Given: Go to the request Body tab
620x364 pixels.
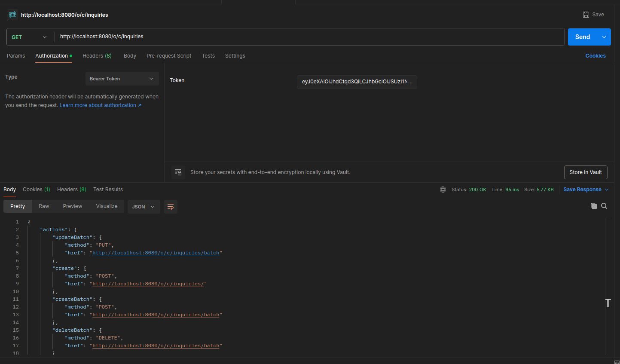Looking at the screenshot, I should pyautogui.click(x=130, y=56).
